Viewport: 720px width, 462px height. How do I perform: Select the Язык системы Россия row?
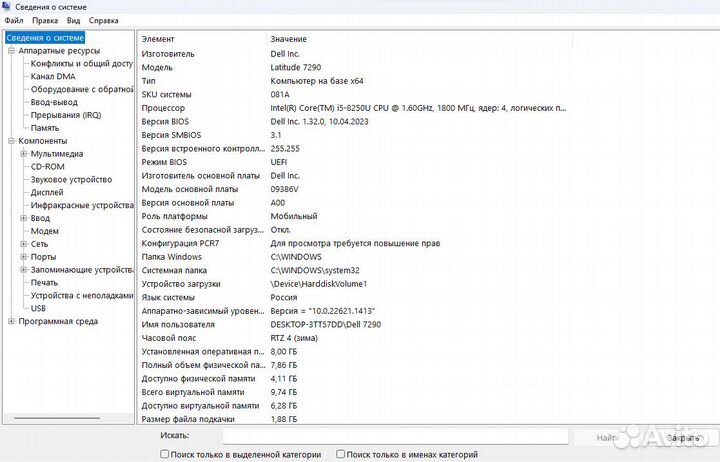click(354, 298)
